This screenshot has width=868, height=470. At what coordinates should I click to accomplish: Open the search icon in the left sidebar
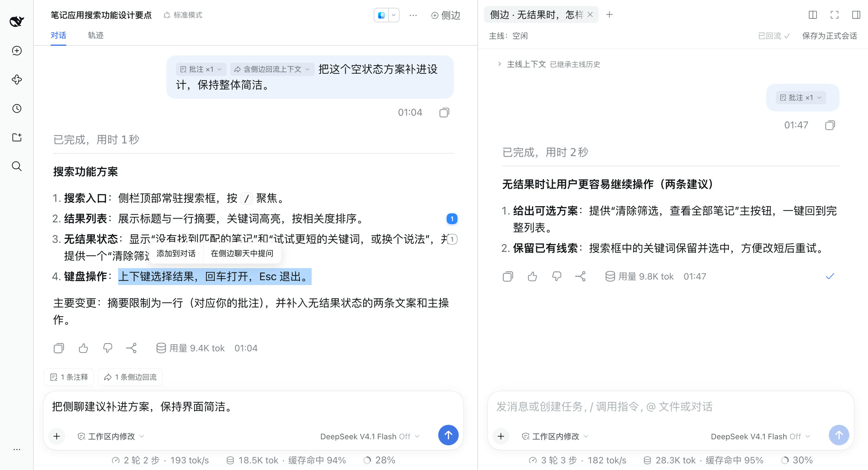pos(17,166)
